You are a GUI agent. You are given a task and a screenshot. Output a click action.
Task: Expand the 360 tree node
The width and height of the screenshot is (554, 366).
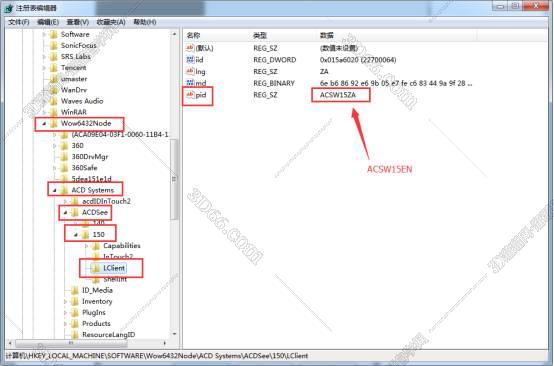pyautogui.click(x=54, y=146)
